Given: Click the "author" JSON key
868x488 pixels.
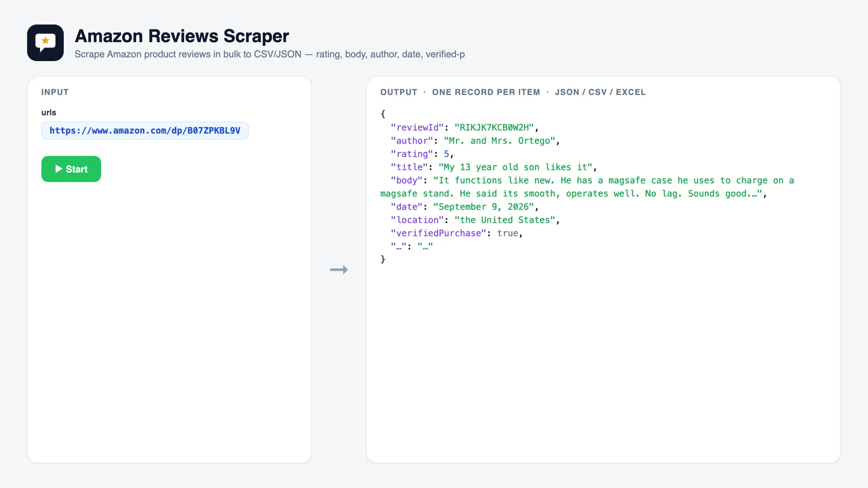Looking at the screenshot, I should tap(412, 141).
